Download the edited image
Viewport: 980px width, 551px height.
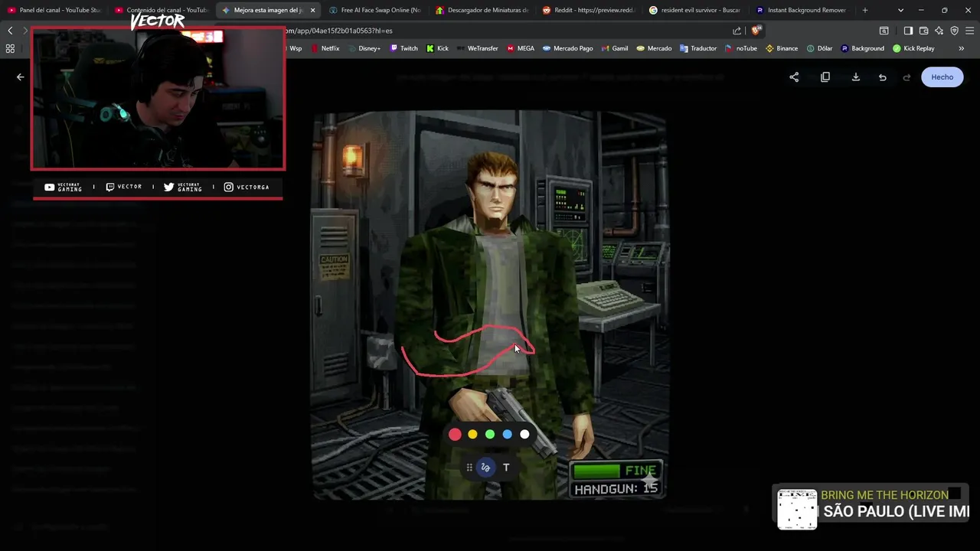(856, 77)
